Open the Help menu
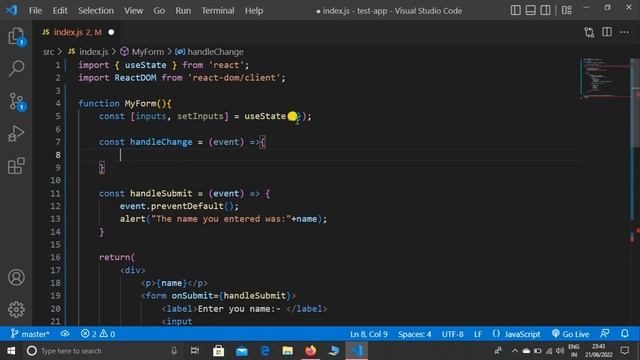This screenshot has width=640, height=360. [x=254, y=11]
